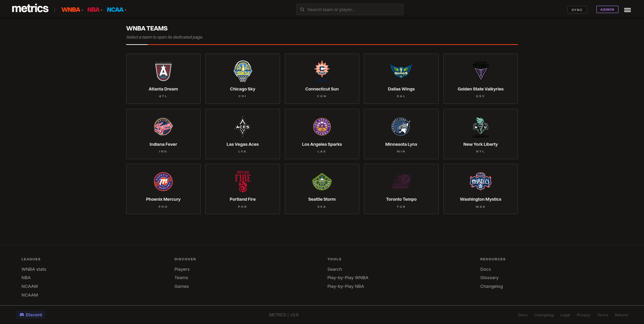Image resolution: width=644 pixels, height=324 pixels.
Task: Open Play-by-Play NBA tool
Action: coord(345,286)
